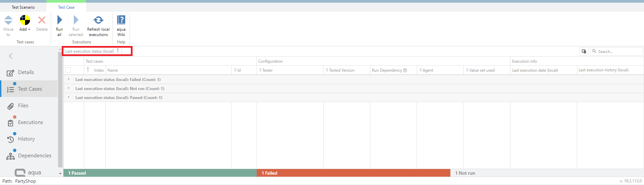Image resolution: width=644 pixels, height=185 pixels.
Task: Tick the select-all checkbox in grid header
Action: click(x=68, y=70)
